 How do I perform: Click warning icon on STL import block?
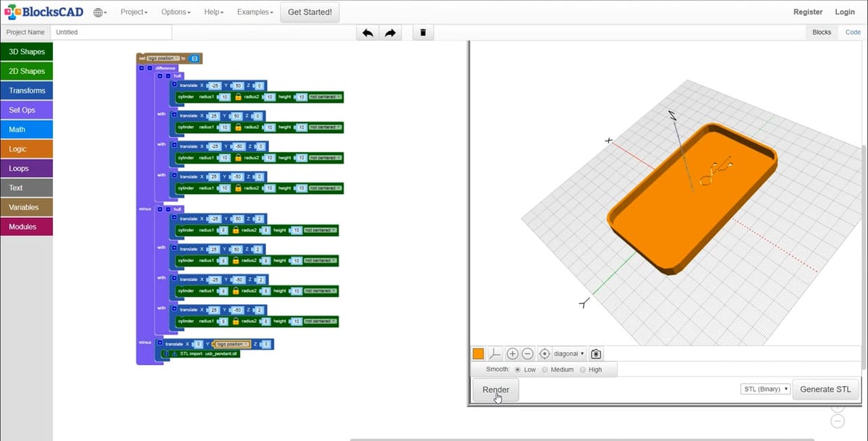pos(174,353)
